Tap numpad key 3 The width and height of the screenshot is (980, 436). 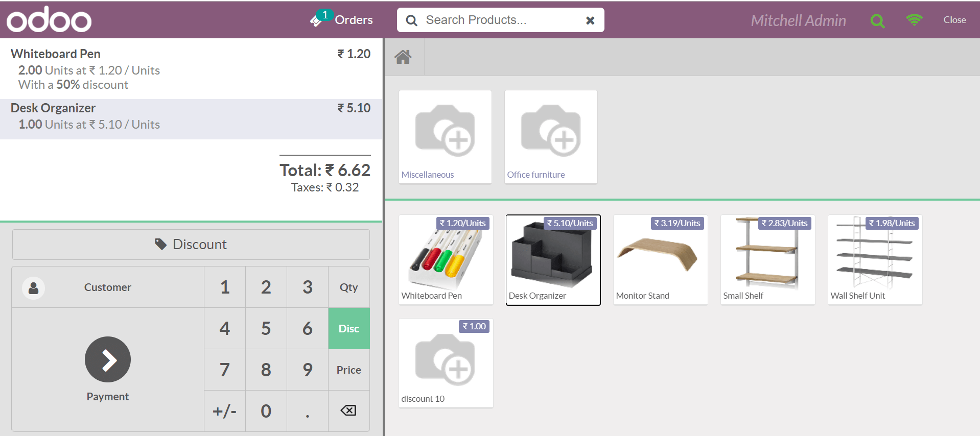tap(308, 287)
